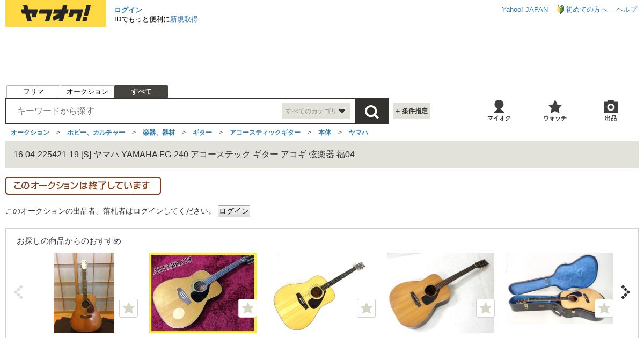The image size is (644, 338).
Task: Toggle watch star on purple-background guitar
Action: (247, 308)
